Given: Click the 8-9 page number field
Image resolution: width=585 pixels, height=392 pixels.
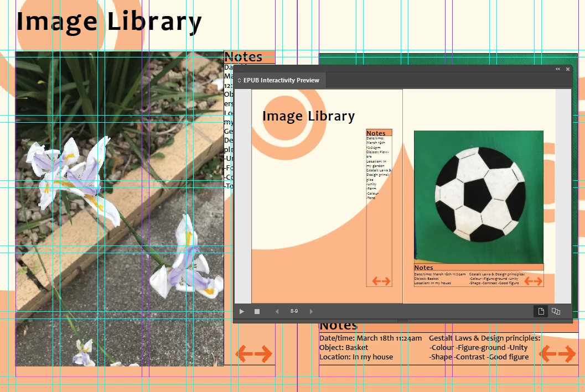Looking at the screenshot, I should 294,311.
